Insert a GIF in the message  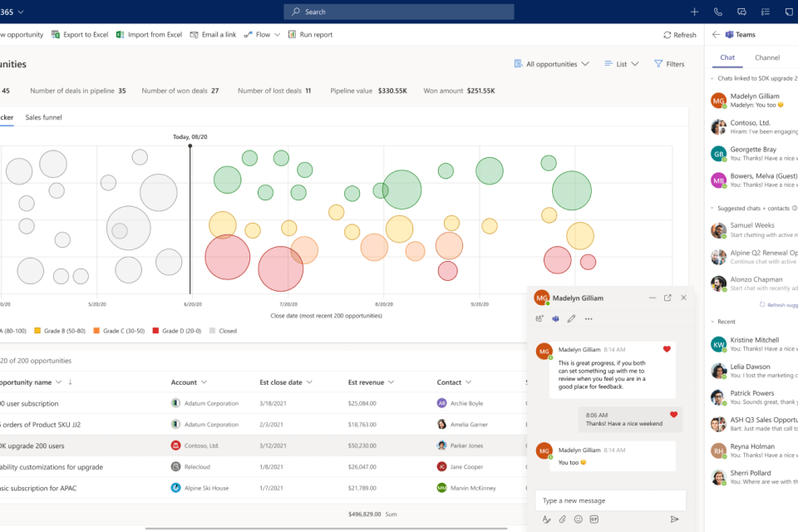point(594,520)
